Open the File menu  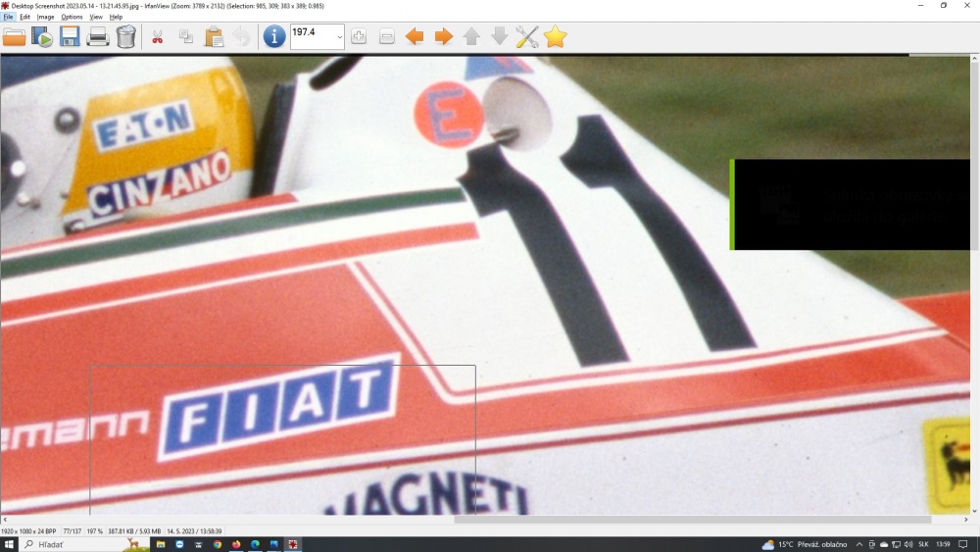[8, 17]
